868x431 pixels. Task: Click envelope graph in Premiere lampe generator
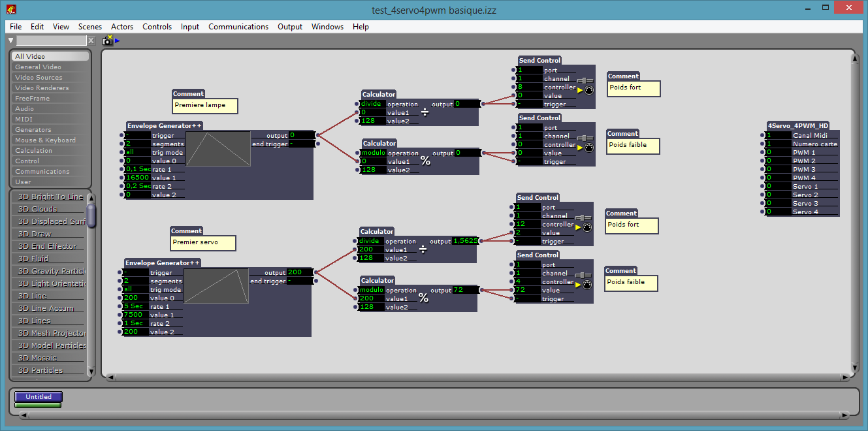click(x=218, y=148)
